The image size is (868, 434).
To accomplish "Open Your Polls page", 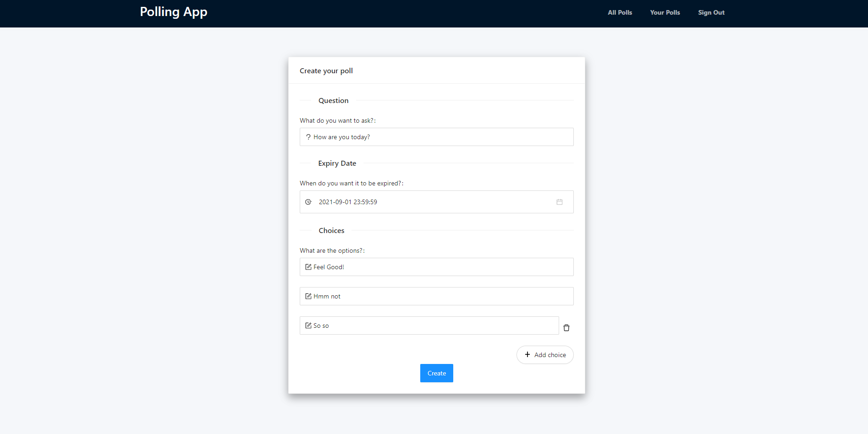I will (665, 12).
